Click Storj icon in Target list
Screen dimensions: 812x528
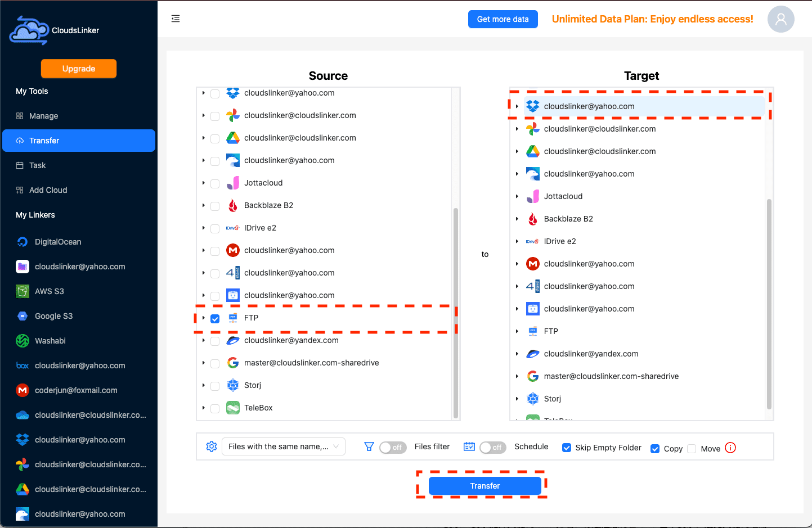point(533,399)
